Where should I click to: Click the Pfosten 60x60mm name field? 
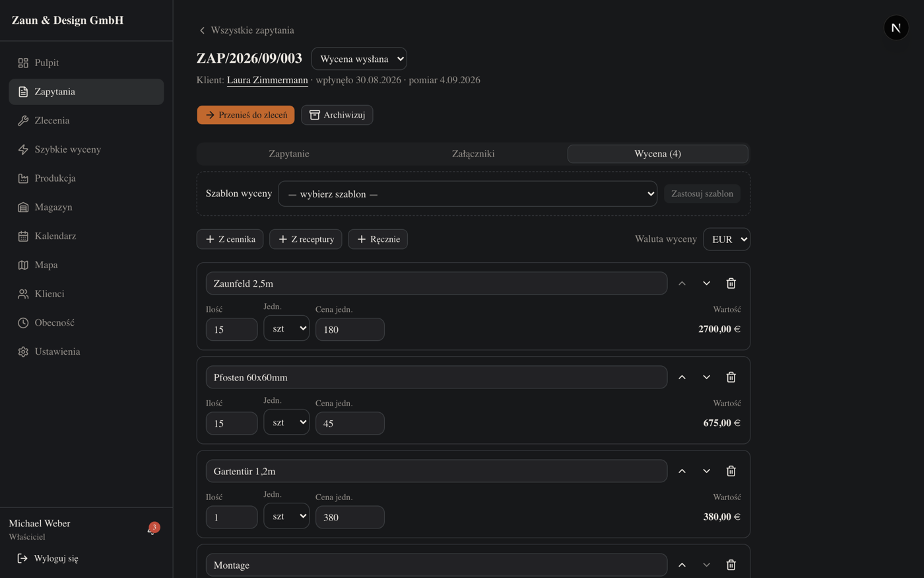click(x=436, y=377)
